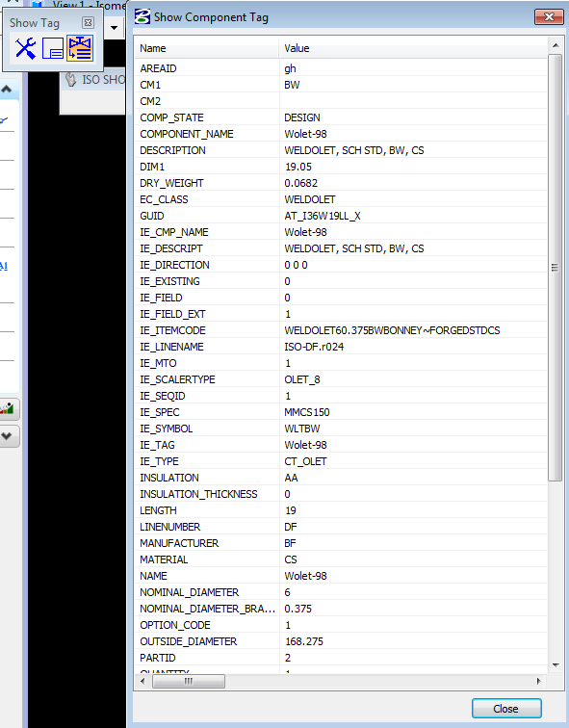
Task: Expand the left panel down chevron
Action: [7, 436]
